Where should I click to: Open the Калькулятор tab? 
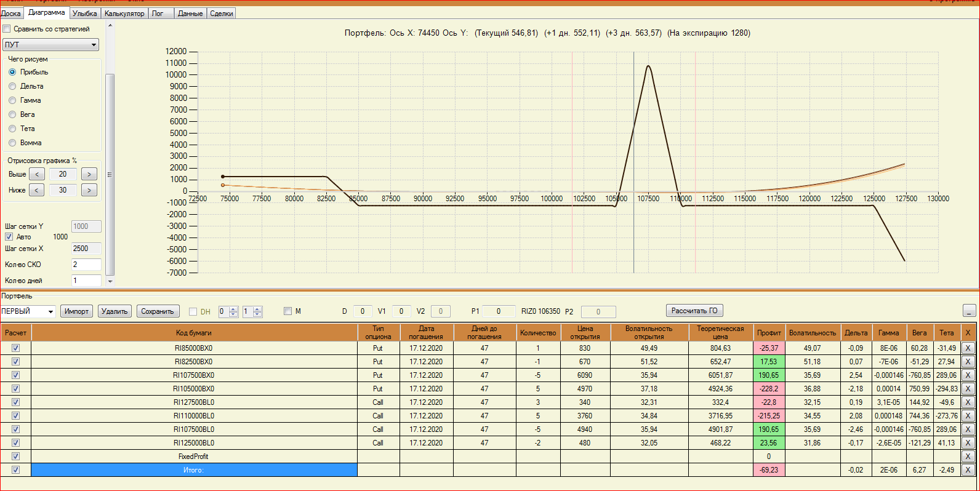coord(124,14)
